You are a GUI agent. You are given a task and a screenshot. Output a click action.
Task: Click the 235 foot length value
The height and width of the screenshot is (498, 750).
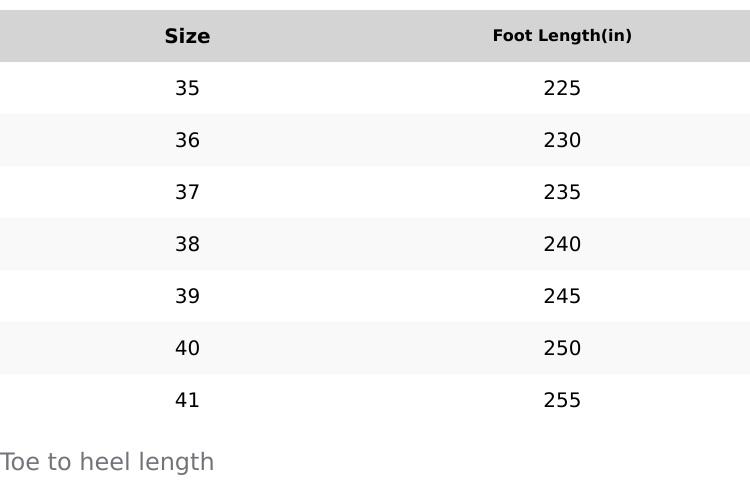pos(562,192)
